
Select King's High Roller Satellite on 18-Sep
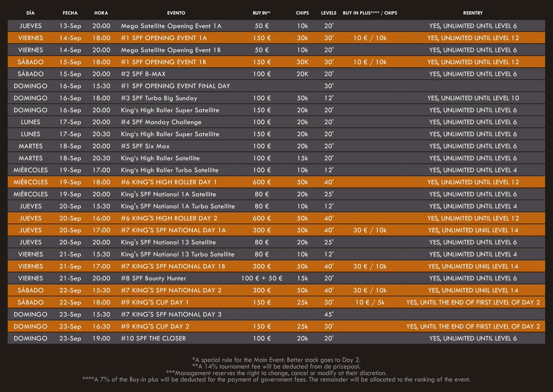(x=160, y=158)
